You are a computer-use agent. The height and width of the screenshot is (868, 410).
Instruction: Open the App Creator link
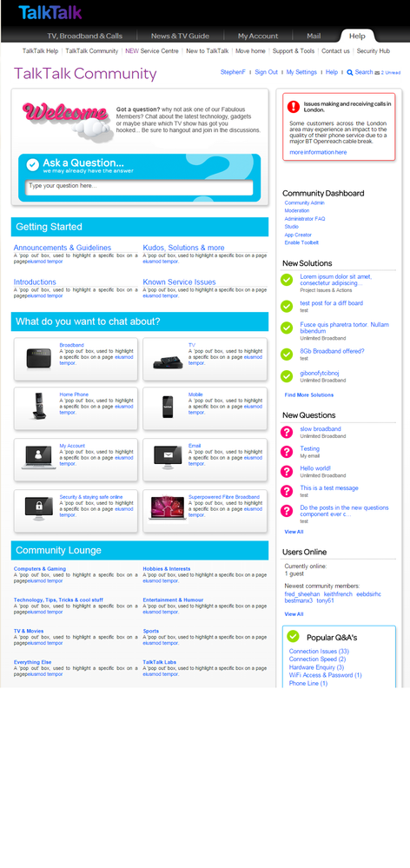point(298,235)
